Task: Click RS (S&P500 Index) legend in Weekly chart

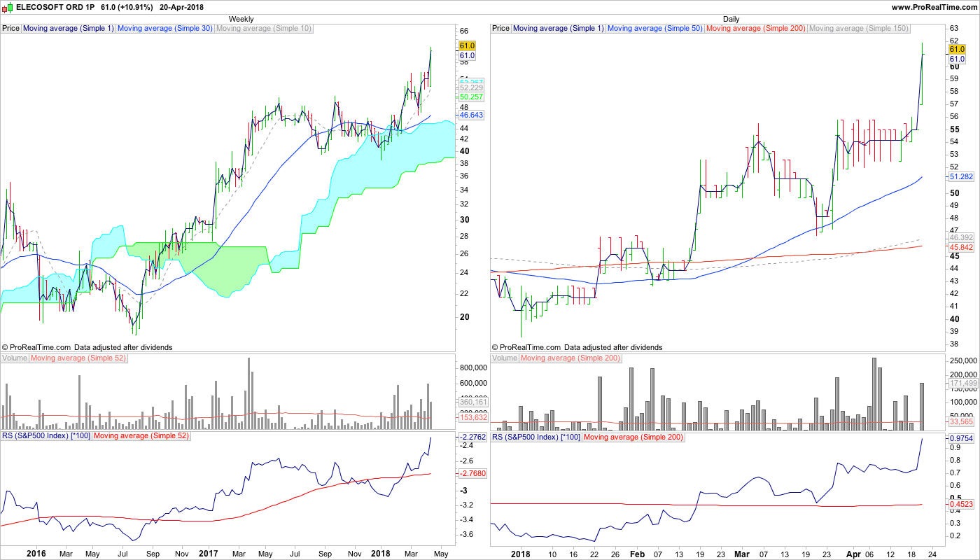Action: click(x=46, y=437)
